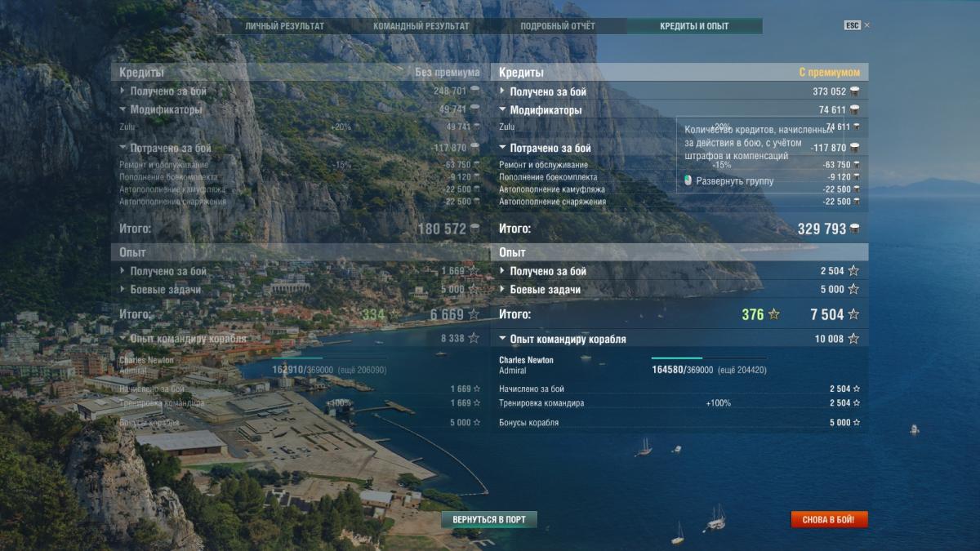This screenshot has height=551, width=980.
Task: Click the (ещё 204420) remaining experience text
Action: (x=742, y=370)
